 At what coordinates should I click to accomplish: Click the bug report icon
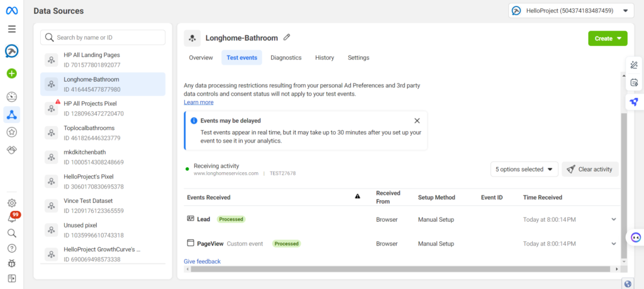point(12,263)
